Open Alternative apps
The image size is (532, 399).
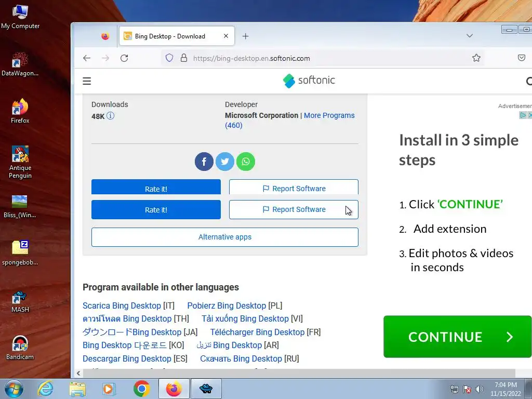224,237
